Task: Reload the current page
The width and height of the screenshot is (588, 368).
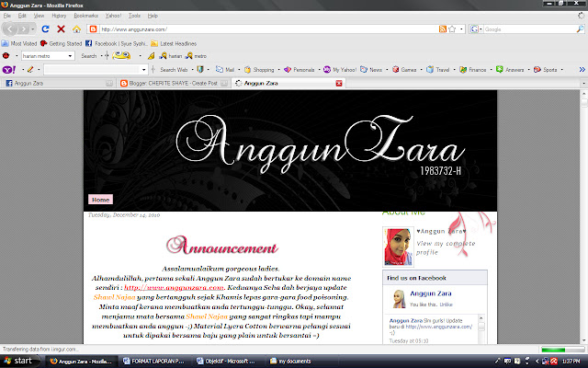Action: tap(45, 29)
